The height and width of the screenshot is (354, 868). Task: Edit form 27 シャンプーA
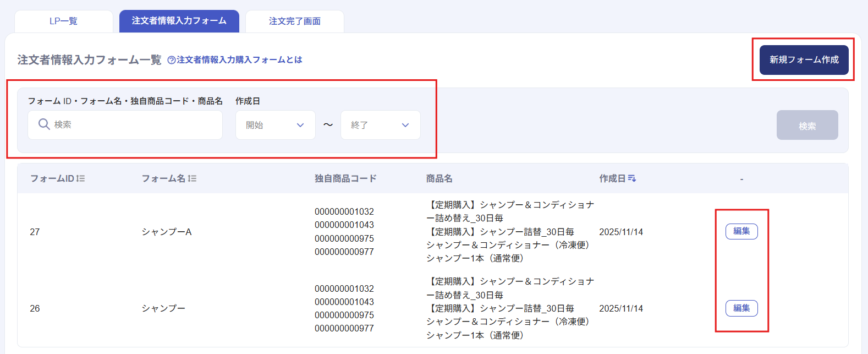tap(741, 231)
